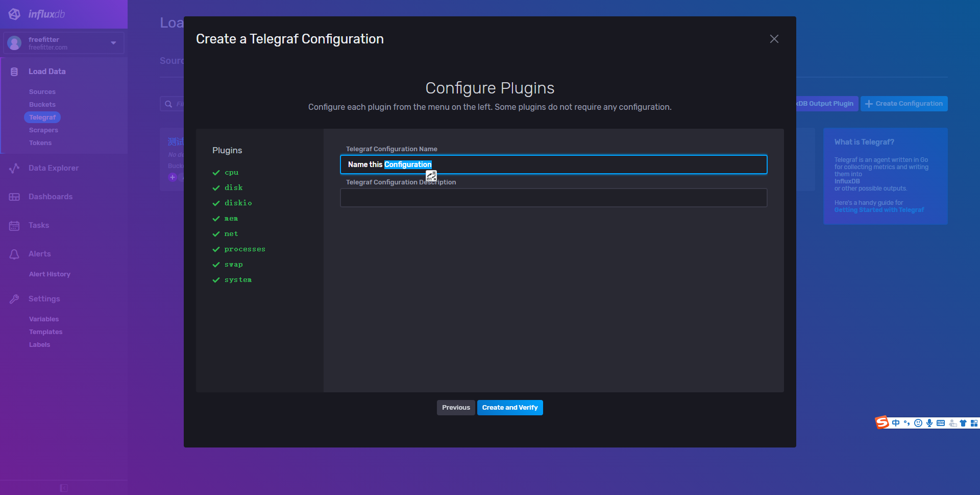Click the Data Explorer graph icon
The width and height of the screenshot is (980, 495).
point(14,168)
